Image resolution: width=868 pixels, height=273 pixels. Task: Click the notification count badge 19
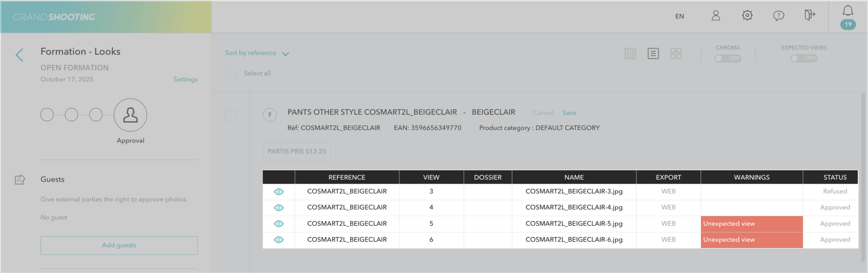848,24
